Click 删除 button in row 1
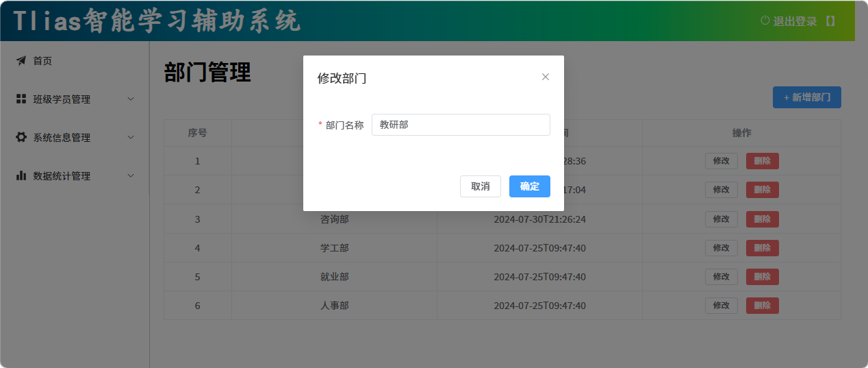The image size is (868, 368). coord(763,161)
